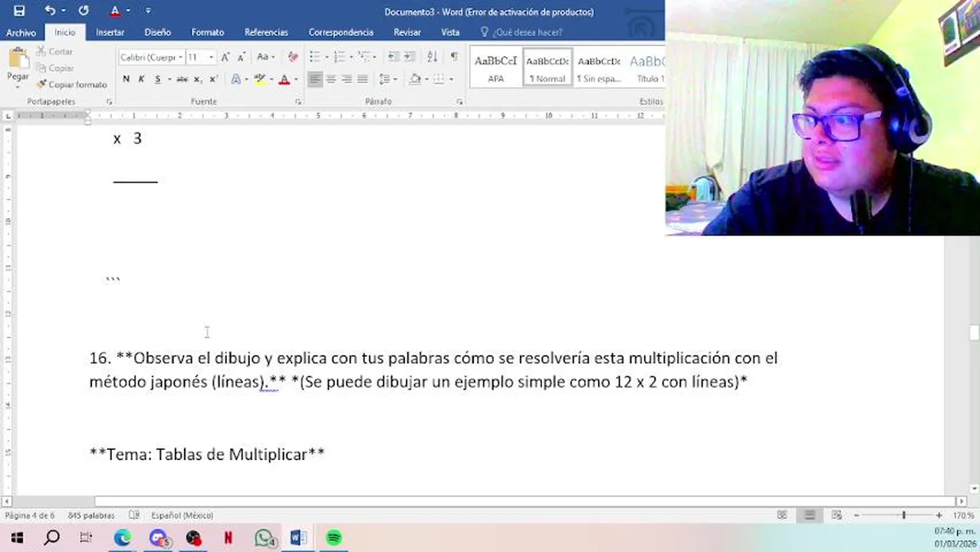Apply the Sin espaciado style
This screenshot has width=980, height=552.
pos(599,67)
